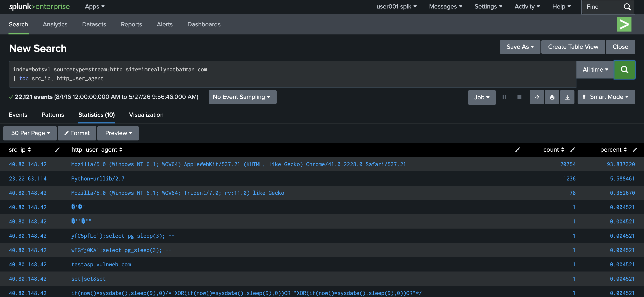Screen dimensions: 644x297
Task: Click the yfC5pfLc pg_sleep user agent
Action: click(123, 236)
